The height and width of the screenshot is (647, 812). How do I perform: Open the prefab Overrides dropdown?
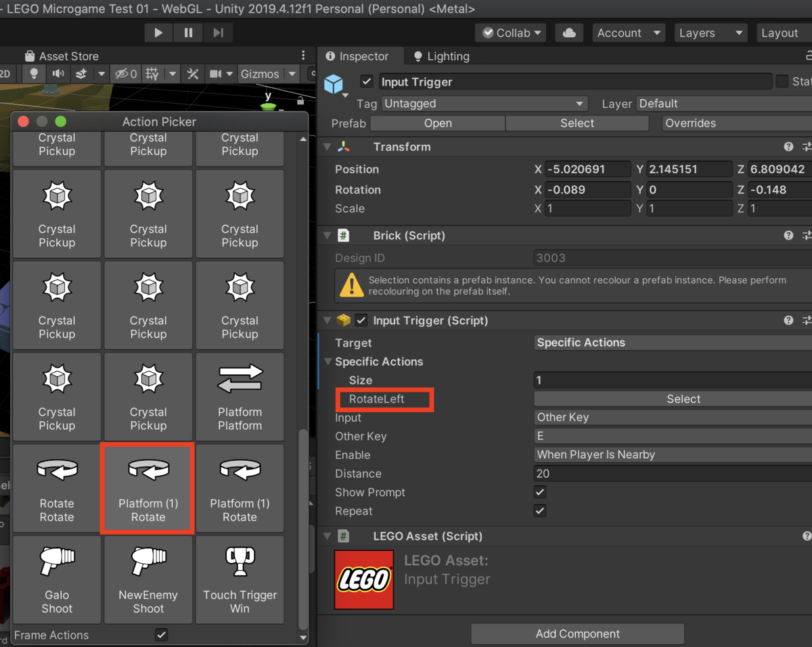tap(736, 123)
